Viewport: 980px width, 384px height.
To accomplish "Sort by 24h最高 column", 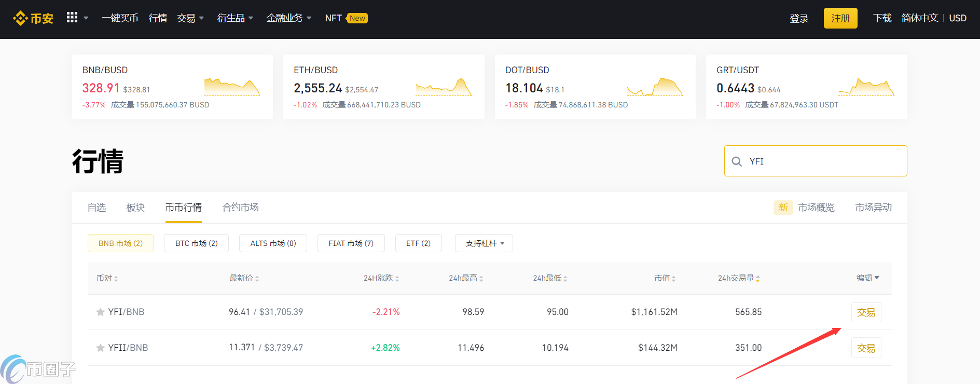I will pyautogui.click(x=466, y=278).
